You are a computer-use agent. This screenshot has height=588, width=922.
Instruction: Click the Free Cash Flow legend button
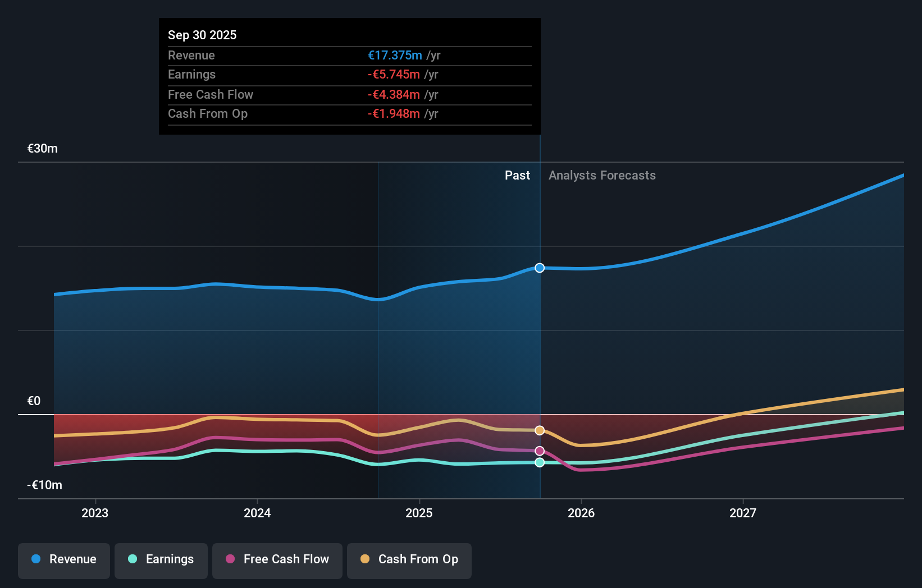click(277, 559)
